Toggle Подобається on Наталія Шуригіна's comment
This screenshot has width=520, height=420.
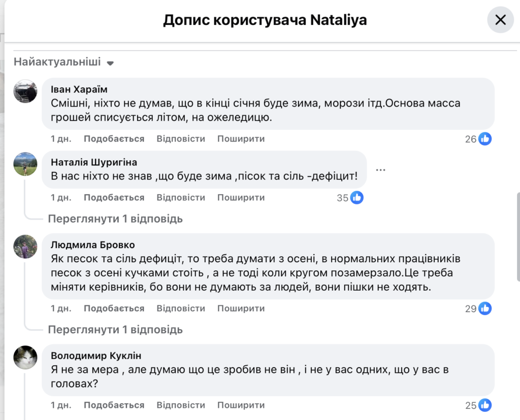[114, 198]
